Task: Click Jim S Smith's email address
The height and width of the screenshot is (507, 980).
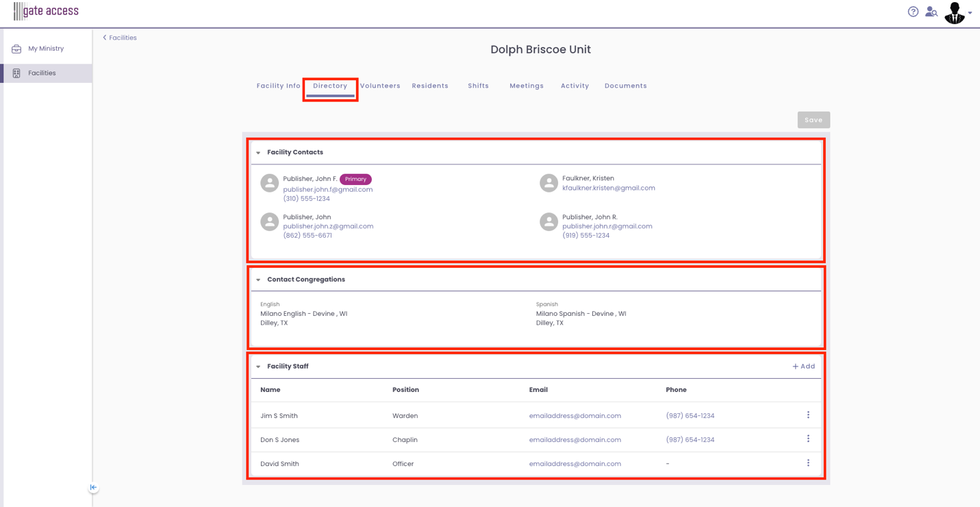Action: point(575,416)
